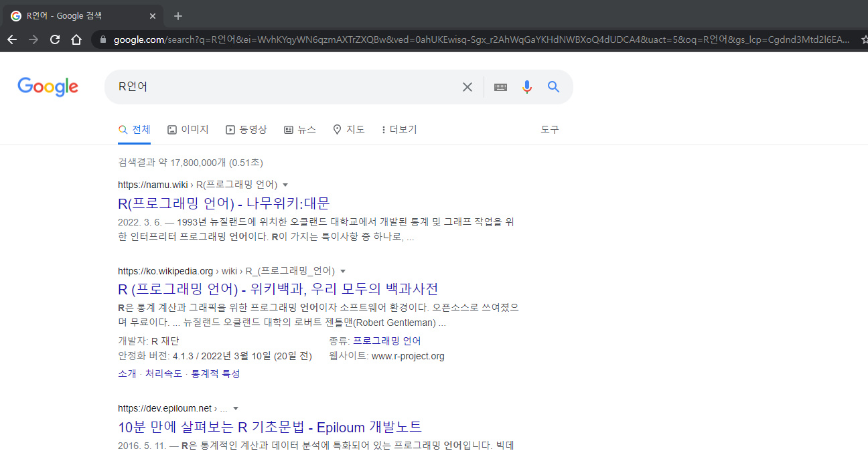
Task: Open the on-screen keyboard input tool
Action: coord(500,87)
